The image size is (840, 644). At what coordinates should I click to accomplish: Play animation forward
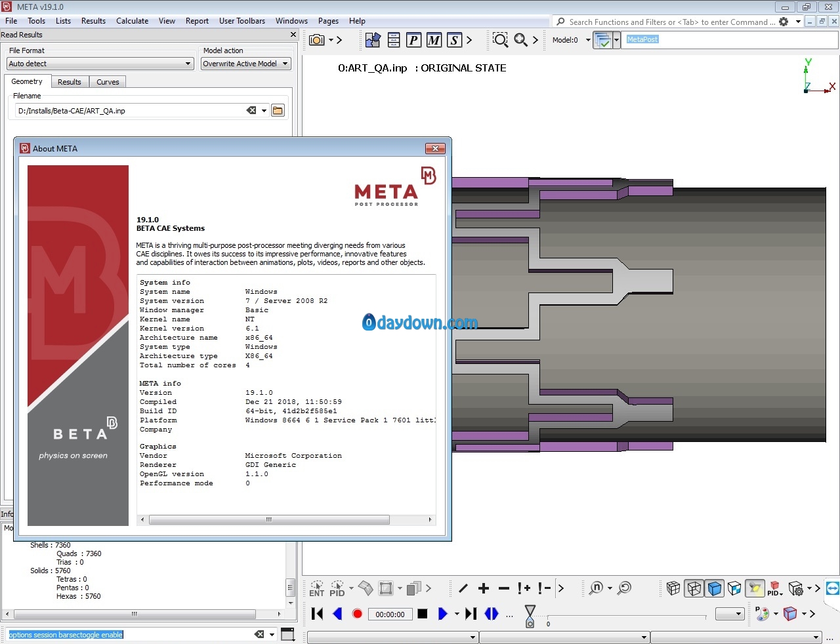tap(443, 614)
